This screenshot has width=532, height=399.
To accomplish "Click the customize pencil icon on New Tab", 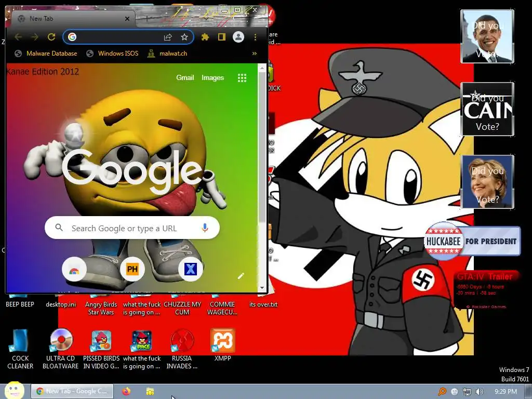I will click(x=241, y=276).
